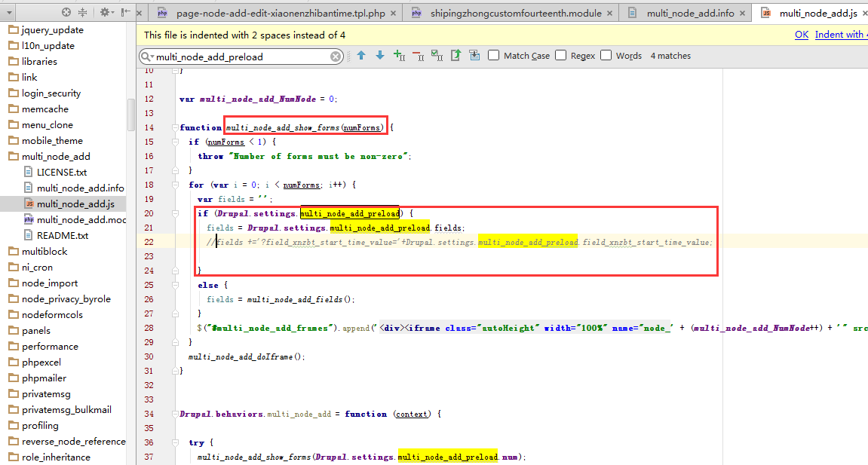Enable the Words checkbox
This screenshot has height=465, width=868.
click(606, 55)
